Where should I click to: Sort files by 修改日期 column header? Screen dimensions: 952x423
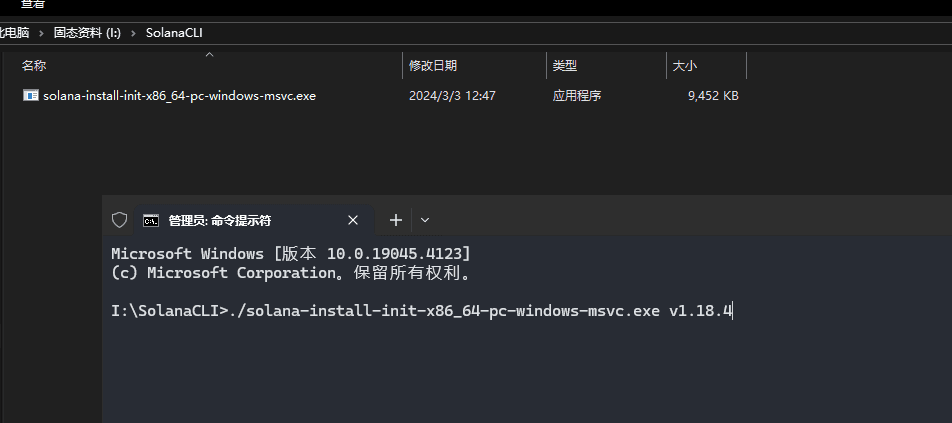point(433,66)
